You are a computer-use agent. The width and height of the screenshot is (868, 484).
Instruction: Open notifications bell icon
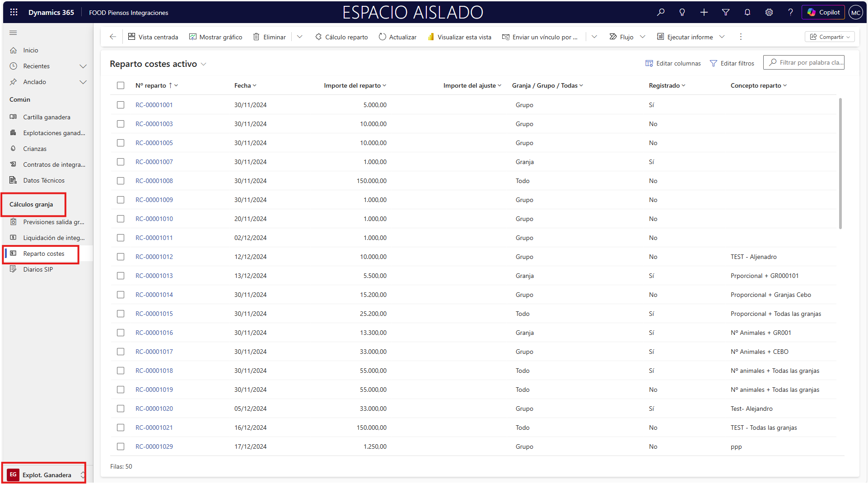747,12
